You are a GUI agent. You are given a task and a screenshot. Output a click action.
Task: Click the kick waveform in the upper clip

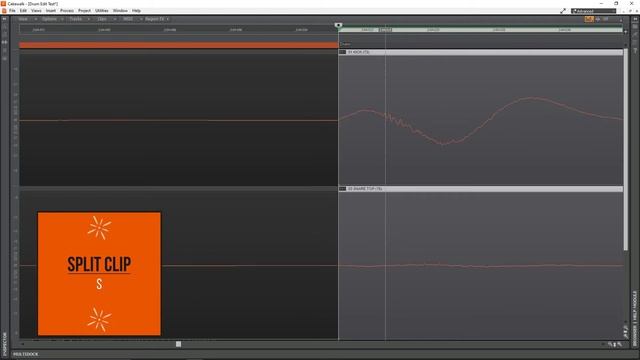point(480,120)
